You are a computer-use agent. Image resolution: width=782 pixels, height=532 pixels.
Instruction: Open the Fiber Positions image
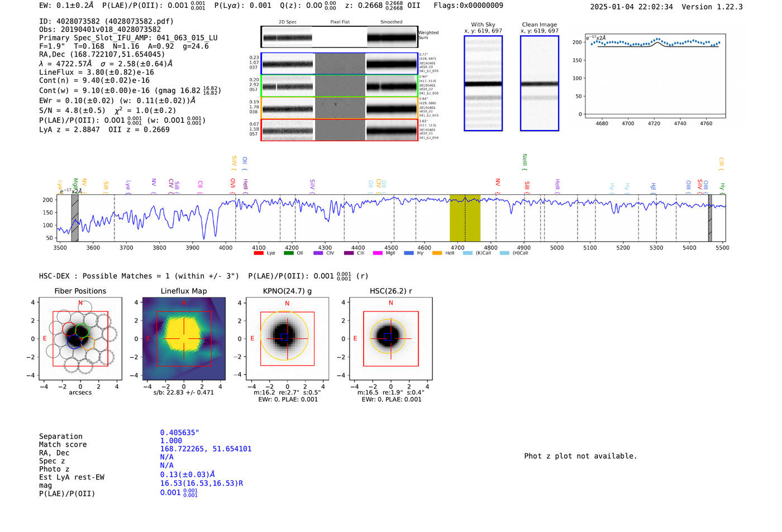pyautogui.click(x=80, y=339)
